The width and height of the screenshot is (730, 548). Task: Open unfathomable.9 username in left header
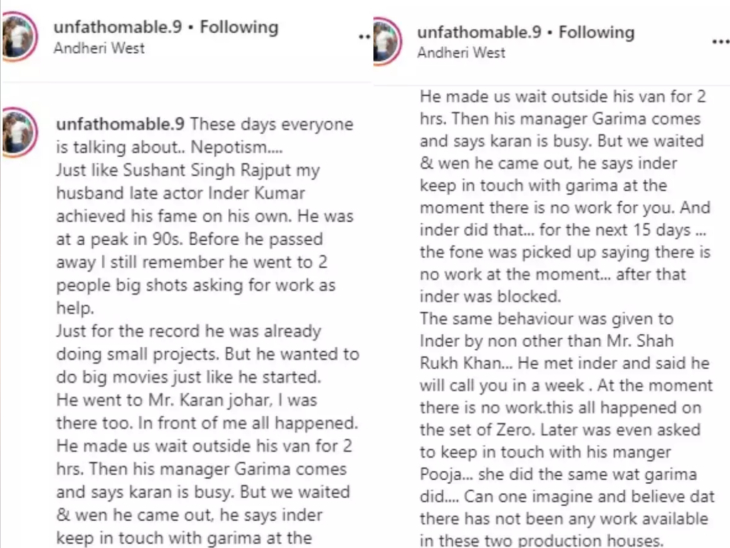(117, 27)
